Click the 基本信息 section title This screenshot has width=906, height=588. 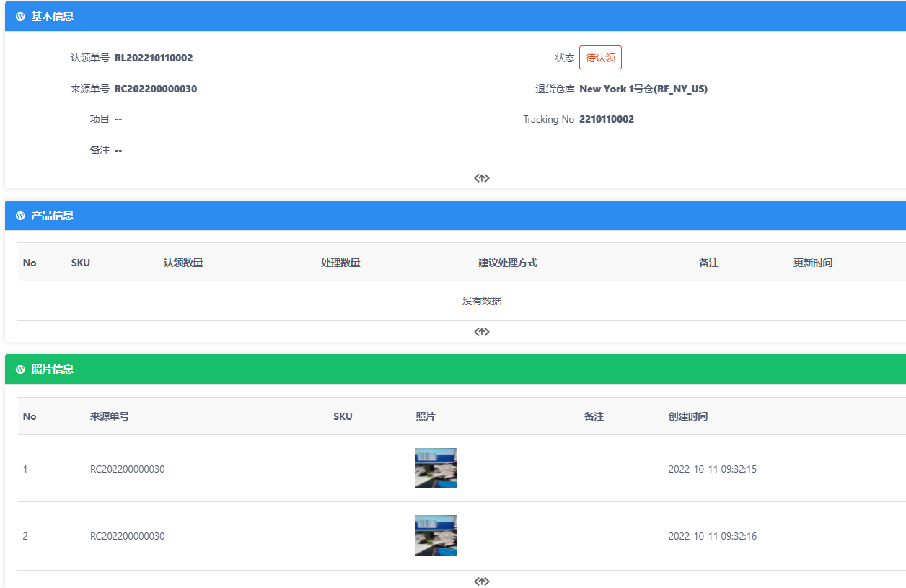[x=52, y=17]
